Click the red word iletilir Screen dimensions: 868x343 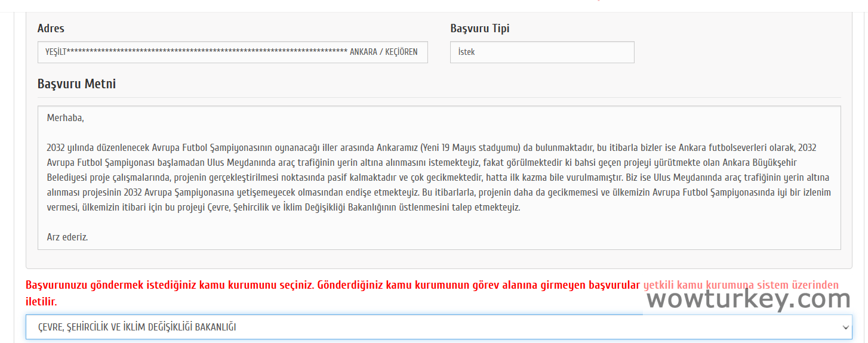click(x=41, y=302)
